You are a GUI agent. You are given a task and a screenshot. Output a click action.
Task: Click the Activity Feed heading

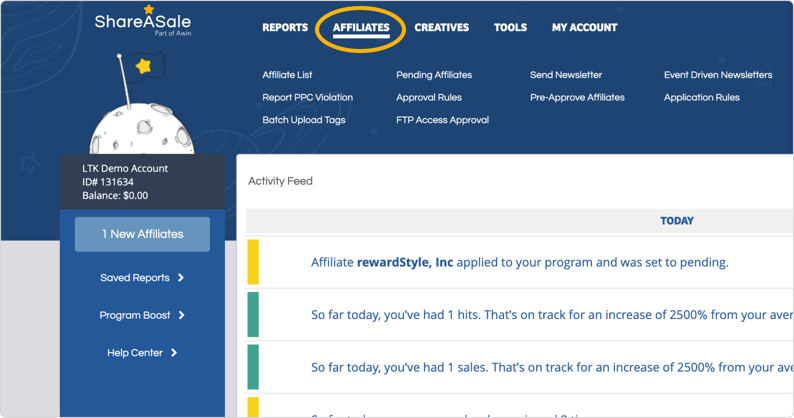click(280, 181)
